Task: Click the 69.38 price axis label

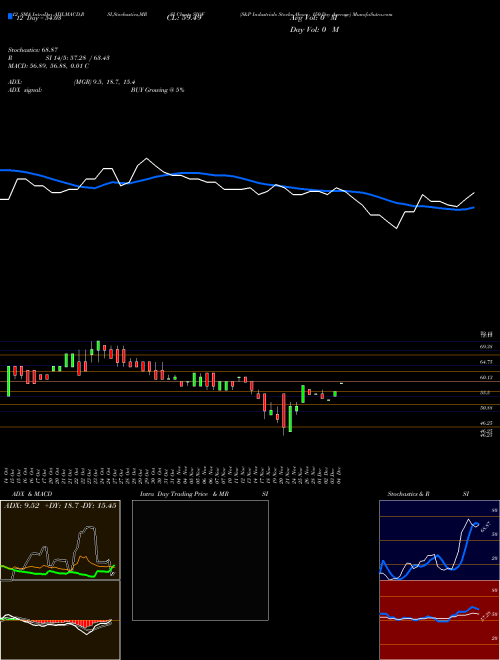Action: point(487,347)
